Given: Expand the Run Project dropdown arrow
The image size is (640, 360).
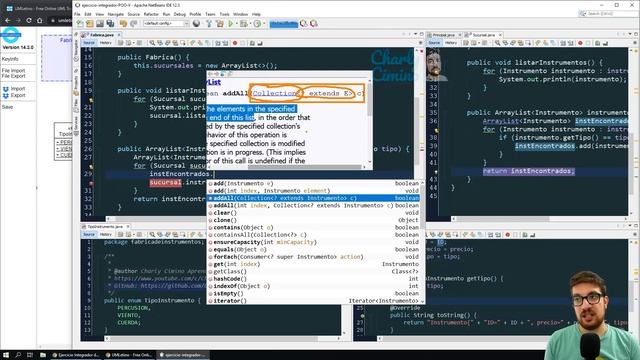Looking at the screenshot, I should click(236, 24).
